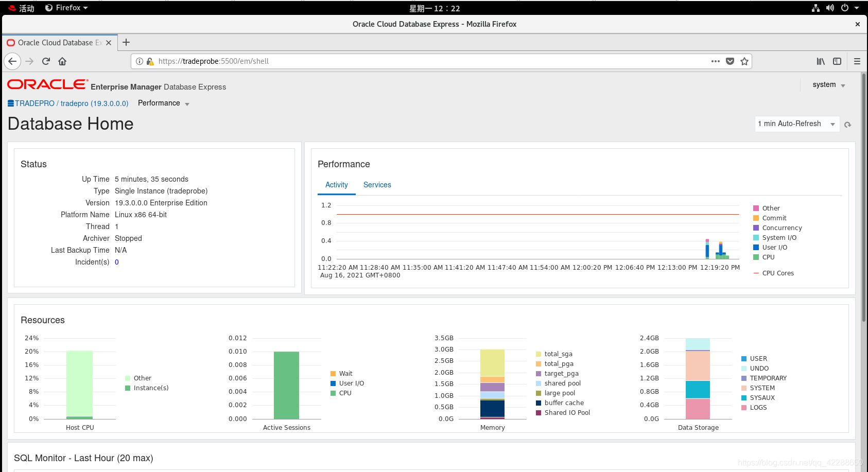Image resolution: width=868 pixels, height=472 pixels.
Task: Open page actions three-dot menu
Action: [716, 61]
